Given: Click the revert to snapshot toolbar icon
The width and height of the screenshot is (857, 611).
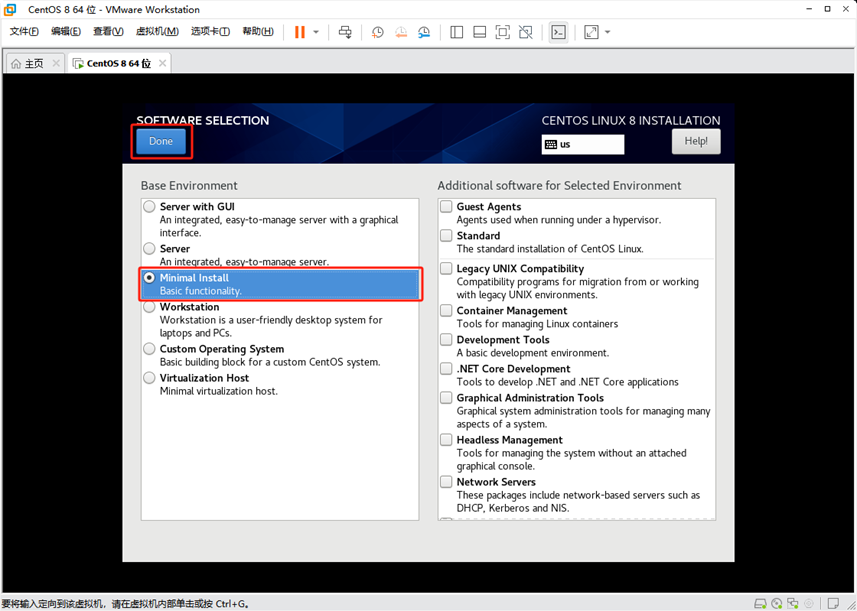Looking at the screenshot, I should (401, 32).
